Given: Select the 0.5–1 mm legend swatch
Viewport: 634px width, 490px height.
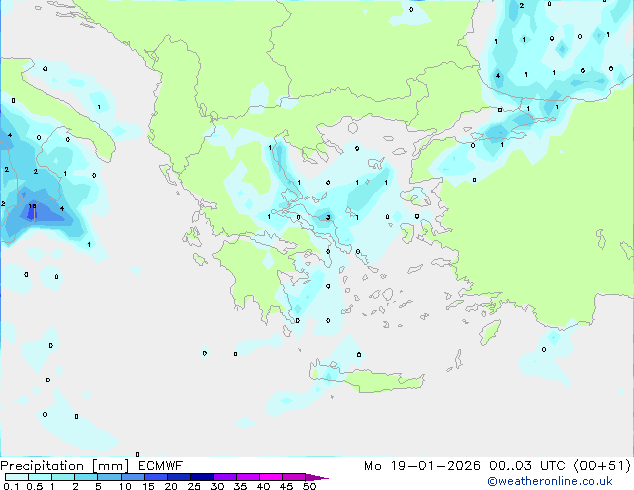Looking at the screenshot, I should point(40,477).
